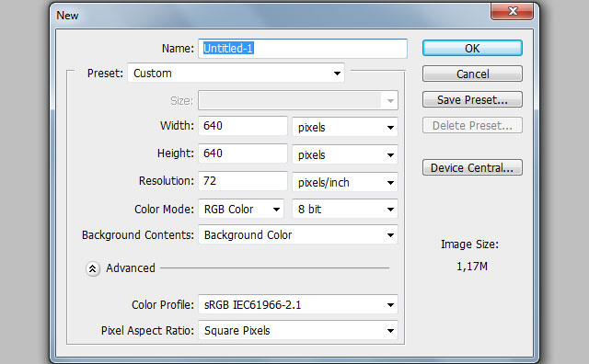Viewport: 589px width, 364px height.
Task: Open the 8 bit depth dropdown
Action: pyautogui.click(x=345, y=209)
